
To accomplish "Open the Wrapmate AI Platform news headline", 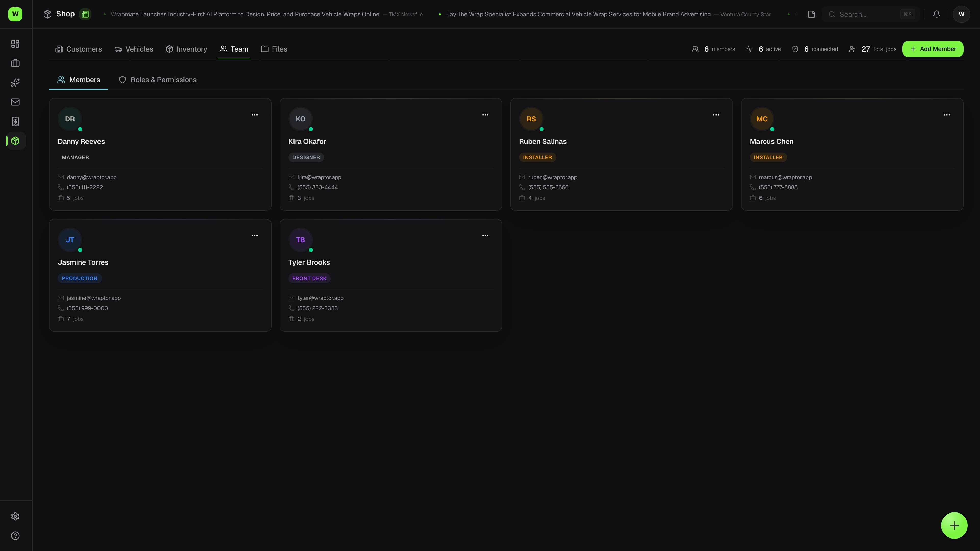I will 245,15.
